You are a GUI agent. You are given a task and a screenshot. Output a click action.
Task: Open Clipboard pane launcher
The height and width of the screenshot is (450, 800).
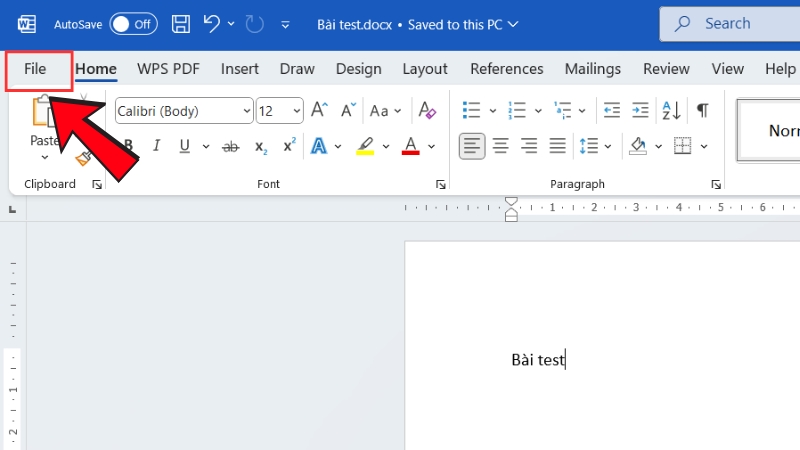click(97, 184)
